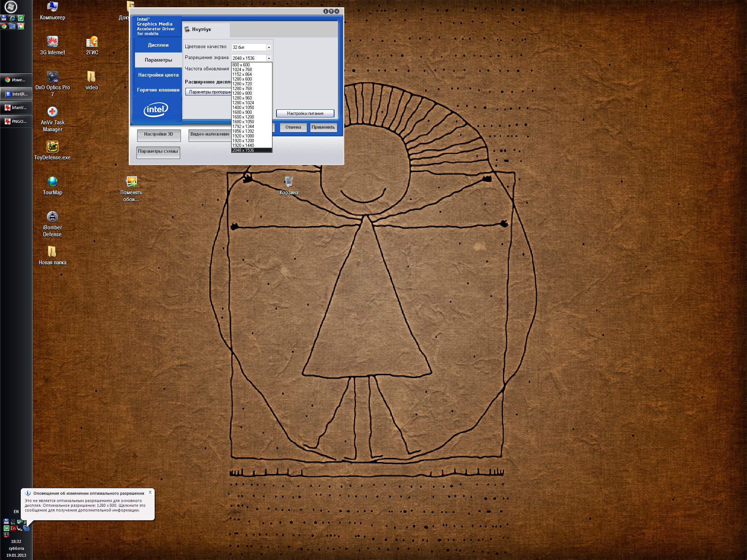Click the Show Desktop quick launch icon
747x560 pixels.
tap(12, 26)
